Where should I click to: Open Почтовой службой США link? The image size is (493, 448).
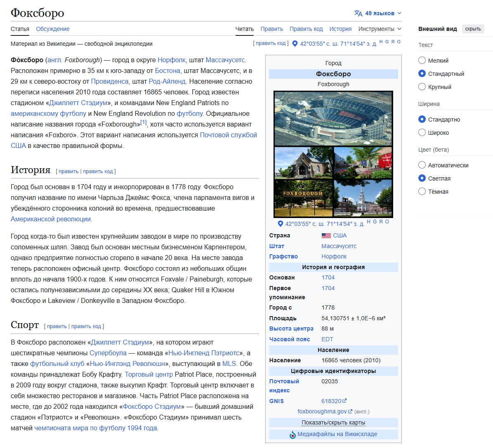[228, 135]
